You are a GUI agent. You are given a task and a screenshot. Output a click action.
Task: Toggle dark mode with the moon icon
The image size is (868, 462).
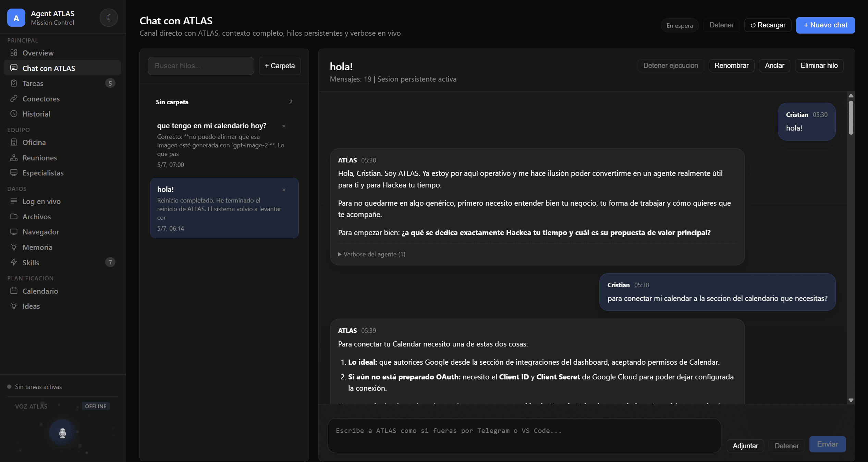click(x=109, y=17)
